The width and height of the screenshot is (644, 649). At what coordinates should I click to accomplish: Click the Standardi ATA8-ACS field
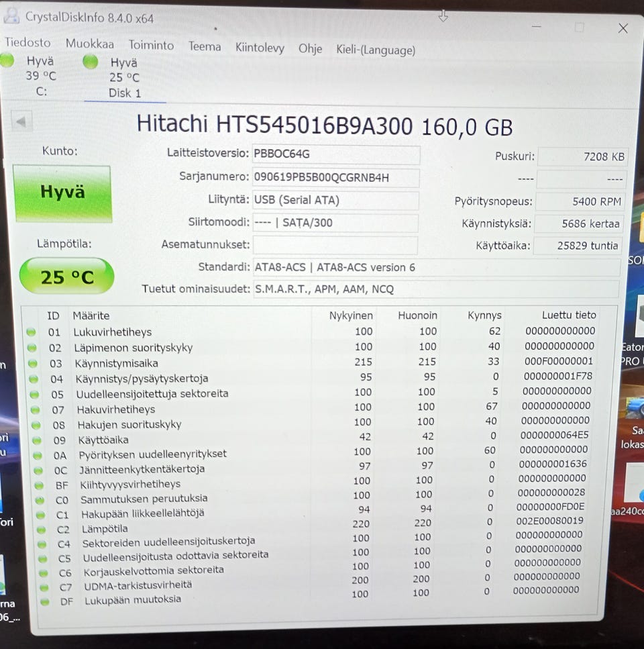pyautogui.click(x=436, y=267)
